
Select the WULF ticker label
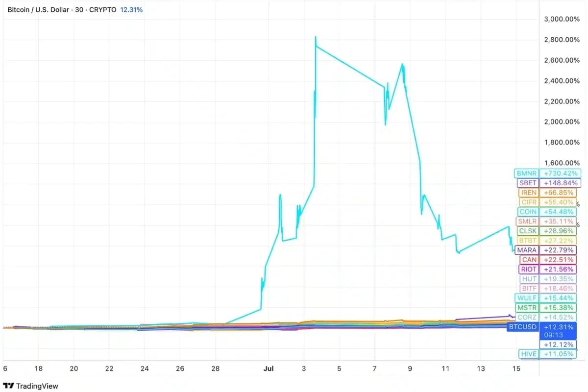tap(527, 298)
